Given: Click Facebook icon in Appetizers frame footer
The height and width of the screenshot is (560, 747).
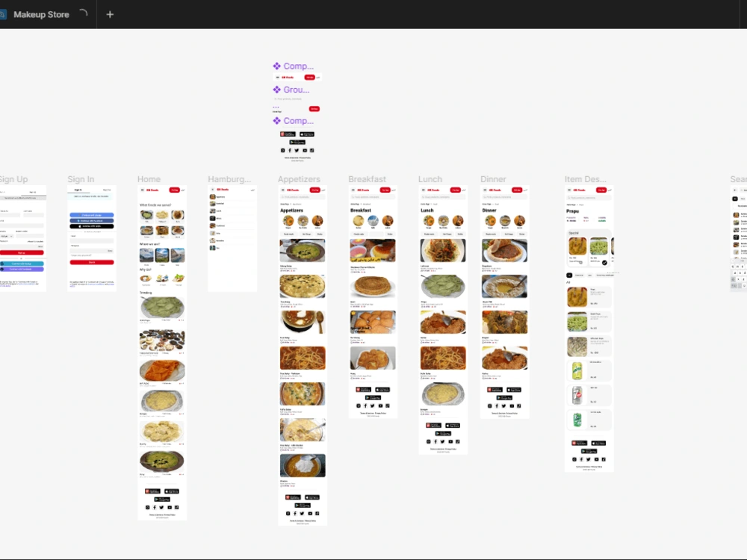Looking at the screenshot, I should (295, 514).
